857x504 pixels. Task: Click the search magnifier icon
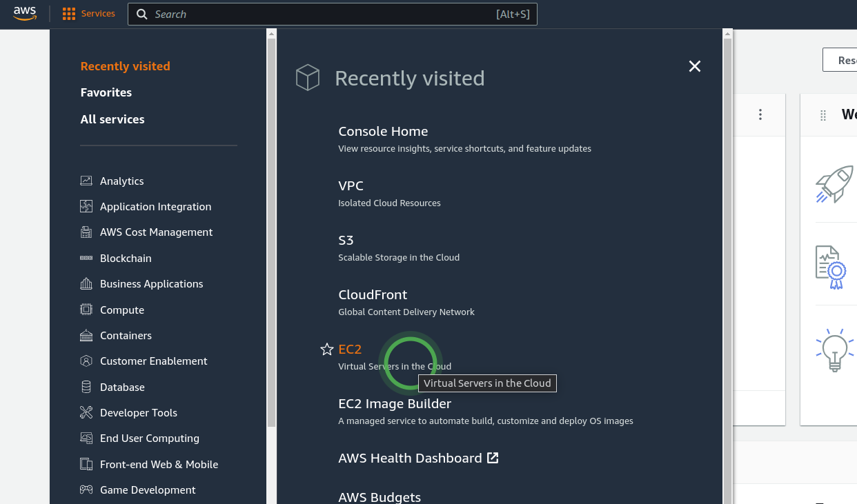tap(142, 14)
